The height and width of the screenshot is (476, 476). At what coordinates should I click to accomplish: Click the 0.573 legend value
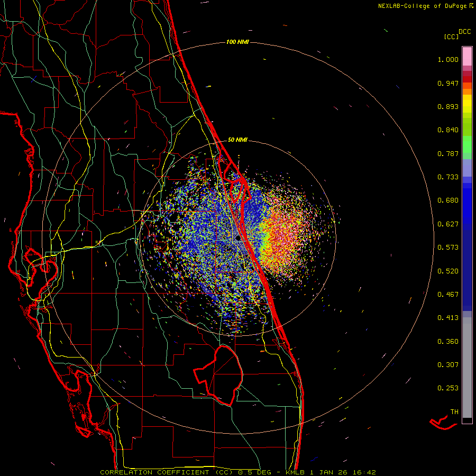tap(448, 248)
